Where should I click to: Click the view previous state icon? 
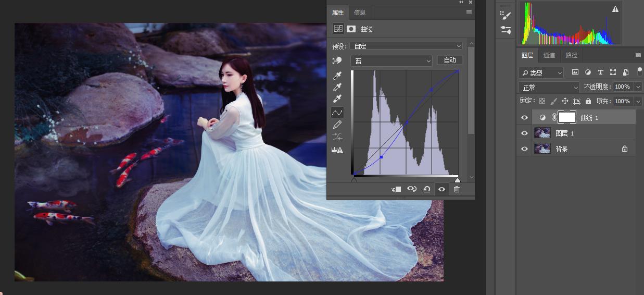(x=411, y=189)
